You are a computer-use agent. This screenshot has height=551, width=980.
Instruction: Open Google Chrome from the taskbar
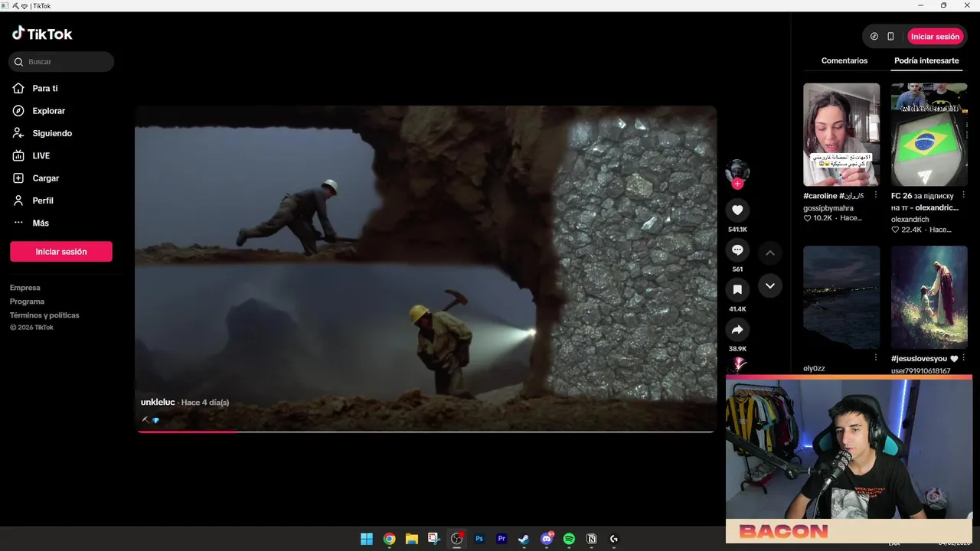click(x=389, y=539)
